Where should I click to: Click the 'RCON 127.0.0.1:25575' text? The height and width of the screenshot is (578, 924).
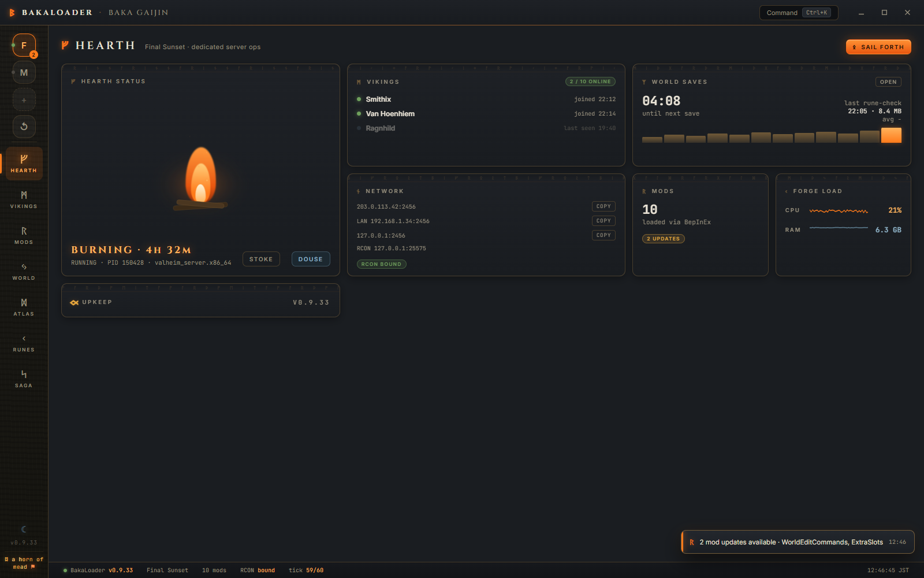(x=391, y=249)
